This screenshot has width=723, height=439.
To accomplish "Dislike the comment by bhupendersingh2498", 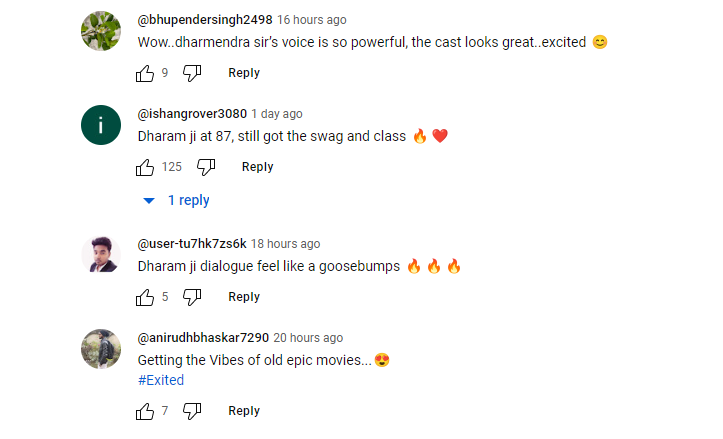I will (x=193, y=73).
